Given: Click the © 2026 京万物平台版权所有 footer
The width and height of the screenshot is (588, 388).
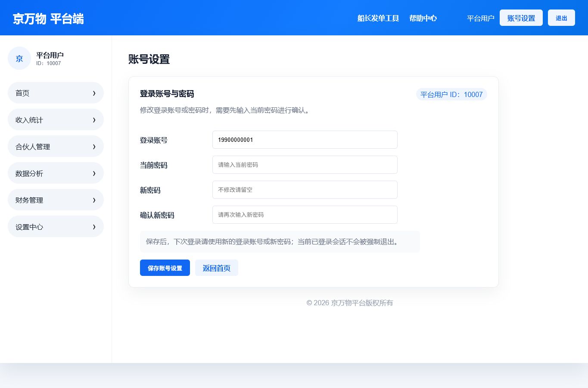Looking at the screenshot, I should [350, 303].
